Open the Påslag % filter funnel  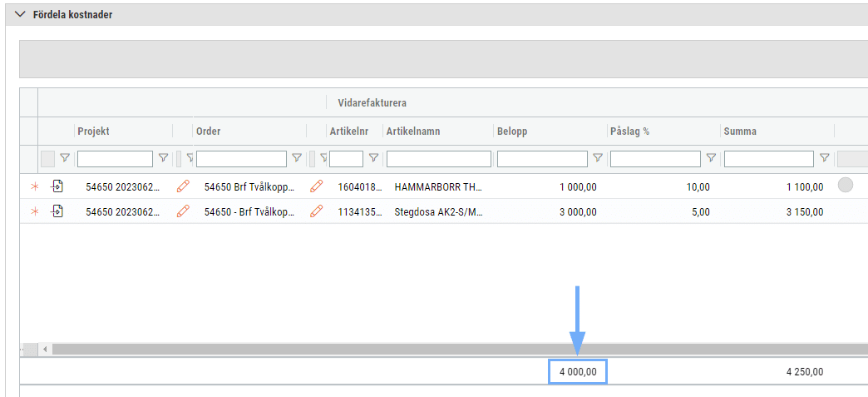pos(712,159)
